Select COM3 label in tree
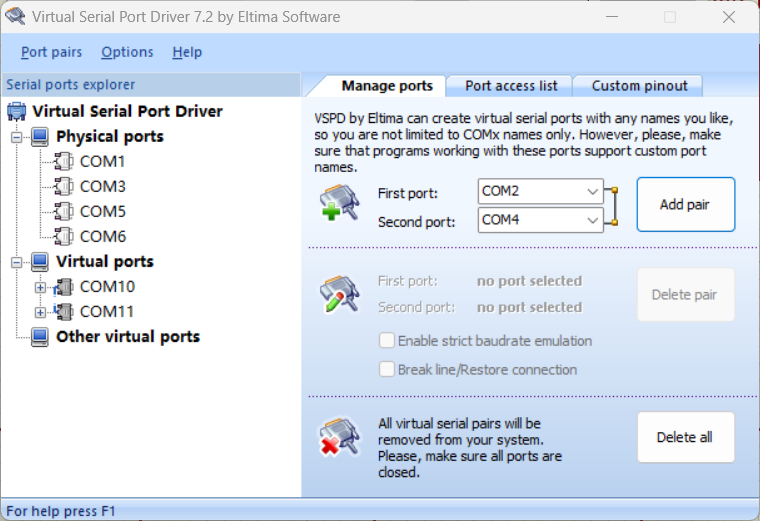The image size is (760, 521). 102,187
